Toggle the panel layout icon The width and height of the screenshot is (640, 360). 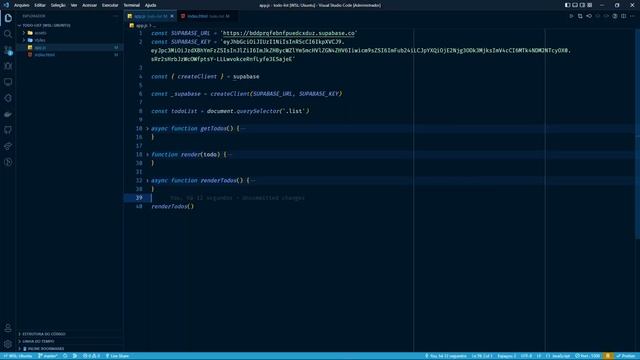575,5
